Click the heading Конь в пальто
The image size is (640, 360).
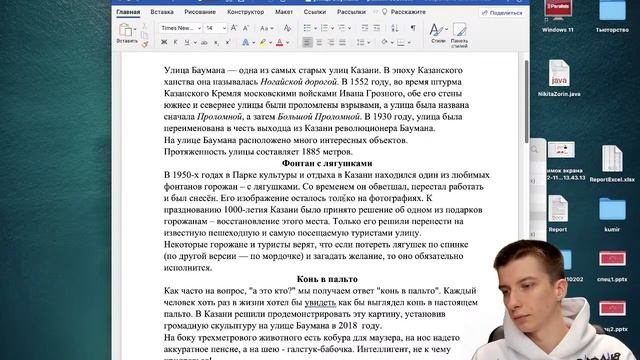(x=327, y=279)
